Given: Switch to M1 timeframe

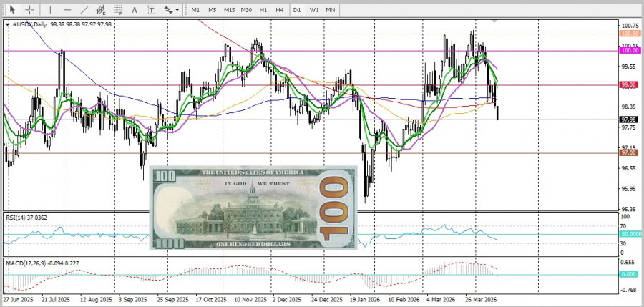Looking at the screenshot, I should [196, 10].
